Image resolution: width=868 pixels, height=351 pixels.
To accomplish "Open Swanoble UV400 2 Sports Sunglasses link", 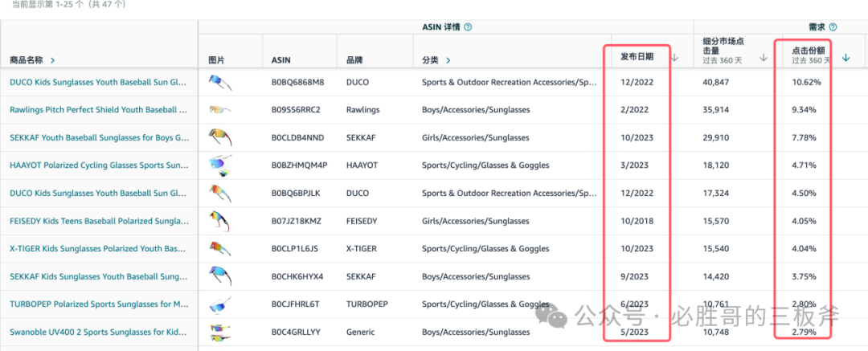I will (x=99, y=333).
